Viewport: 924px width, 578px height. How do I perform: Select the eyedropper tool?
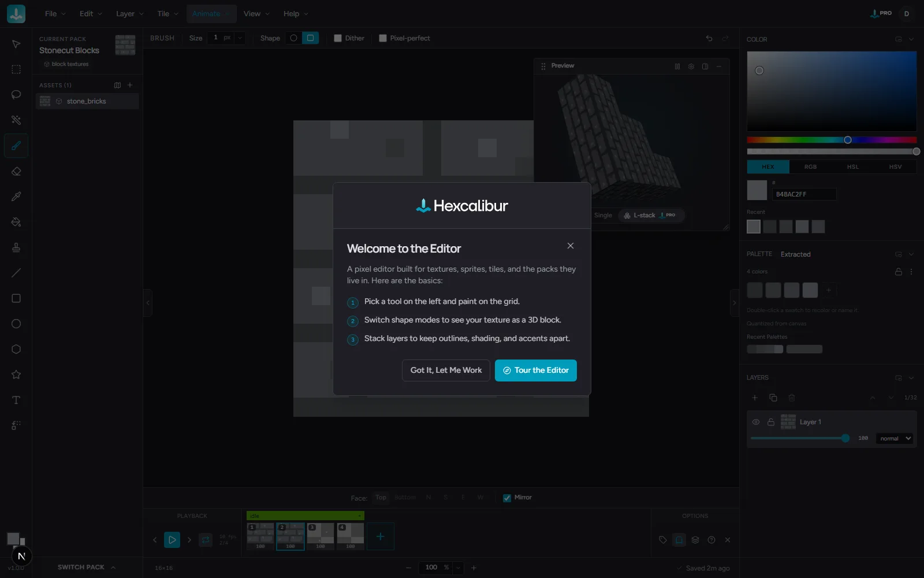click(16, 197)
